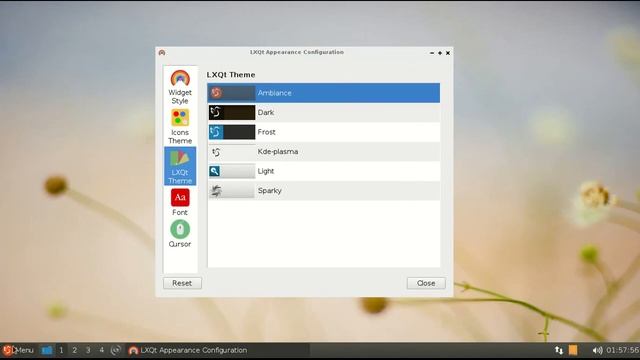The width and height of the screenshot is (640, 360).
Task: Select the LXQt Theme sidebar section
Action: (180, 166)
